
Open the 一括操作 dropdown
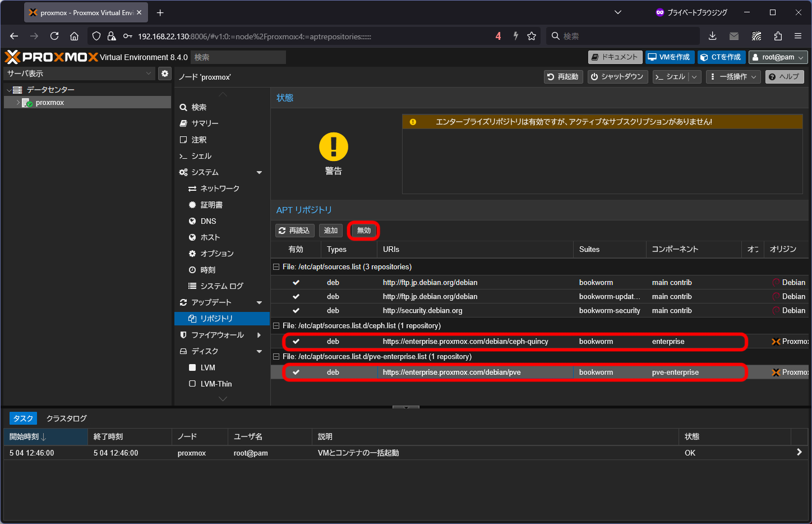point(733,77)
